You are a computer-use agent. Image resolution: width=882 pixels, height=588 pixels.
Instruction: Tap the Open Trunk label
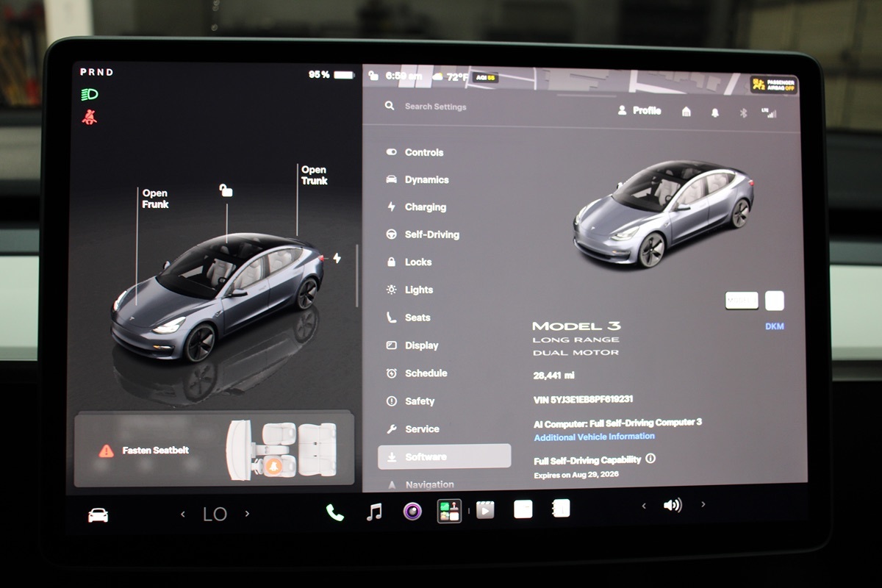pos(314,175)
